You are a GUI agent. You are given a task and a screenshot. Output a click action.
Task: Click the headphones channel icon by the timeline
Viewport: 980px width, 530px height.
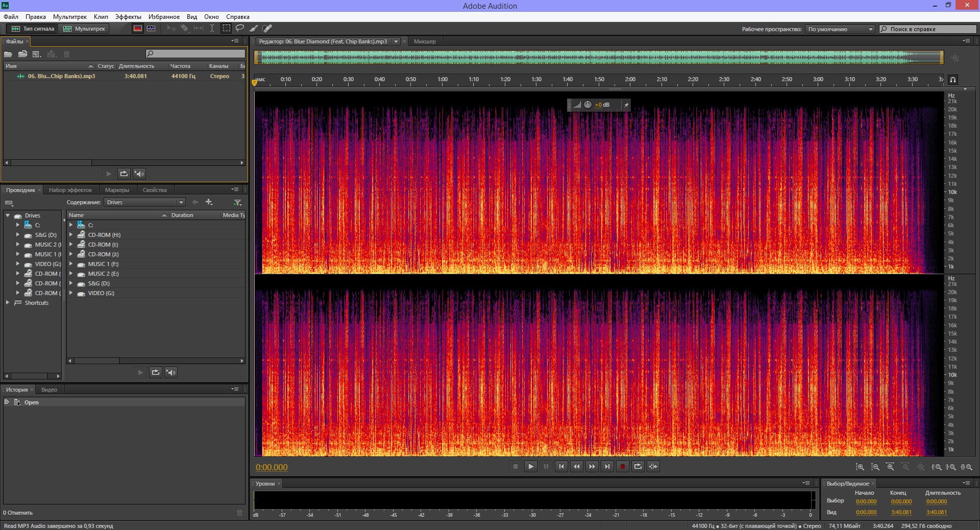click(953, 79)
